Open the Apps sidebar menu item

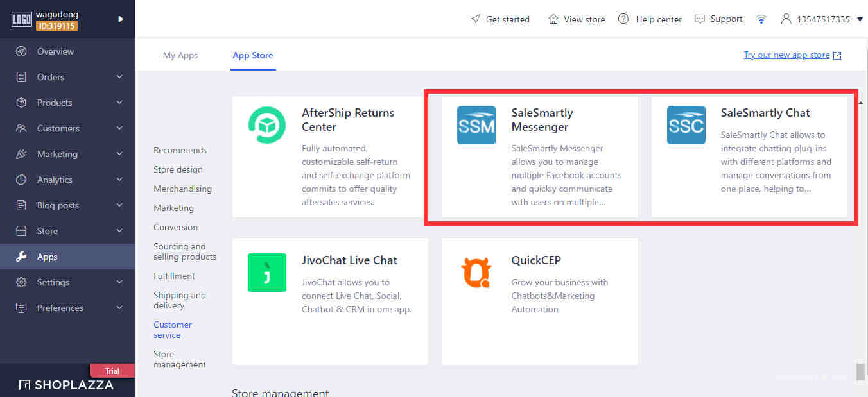(x=67, y=257)
